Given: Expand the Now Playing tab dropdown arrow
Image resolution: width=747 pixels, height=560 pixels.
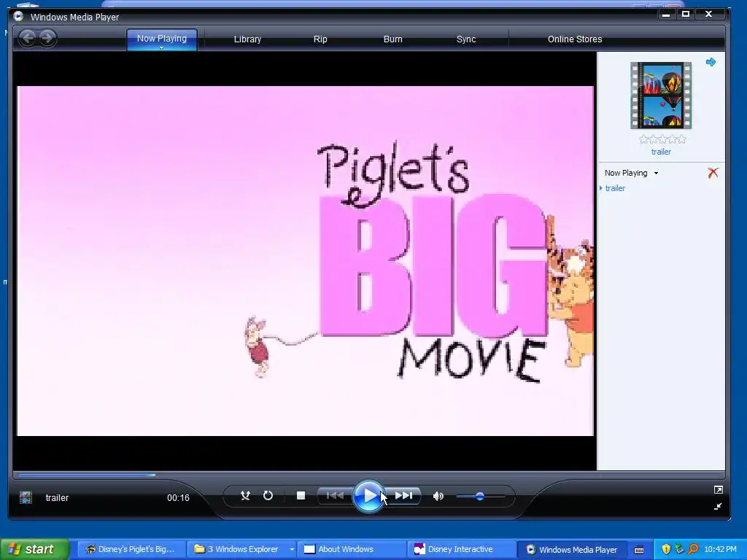Looking at the screenshot, I should click(161, 47).
